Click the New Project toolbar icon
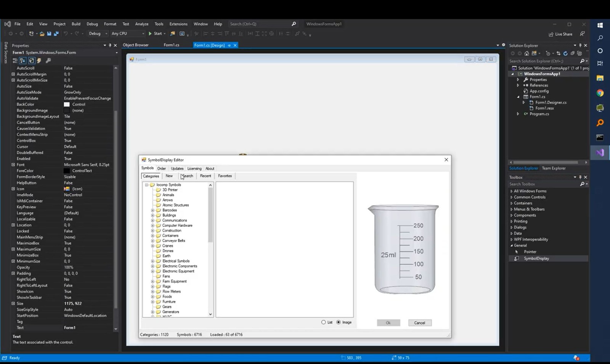Viewport: 610px width, 364px height. tap(31, 34)
